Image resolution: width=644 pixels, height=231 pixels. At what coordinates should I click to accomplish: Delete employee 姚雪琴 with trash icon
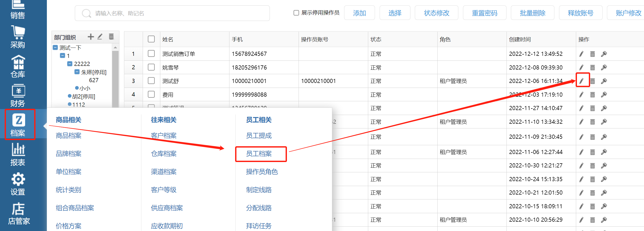tap(592, 67)
